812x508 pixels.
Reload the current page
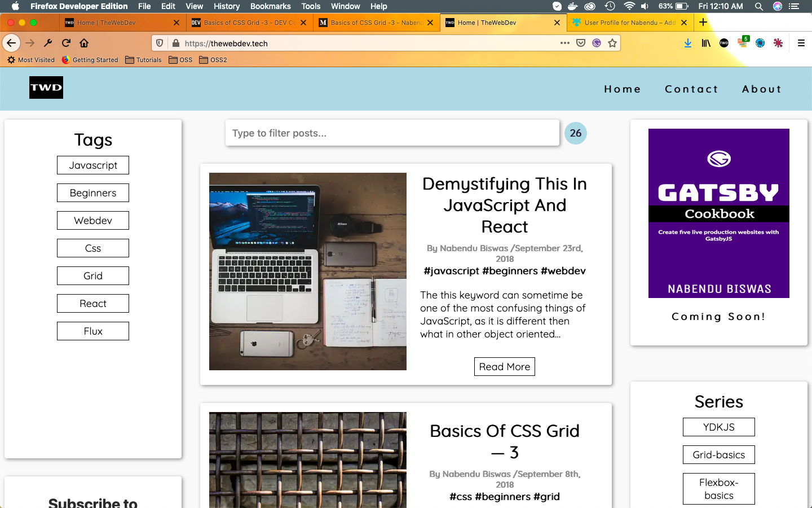(66, 43)
